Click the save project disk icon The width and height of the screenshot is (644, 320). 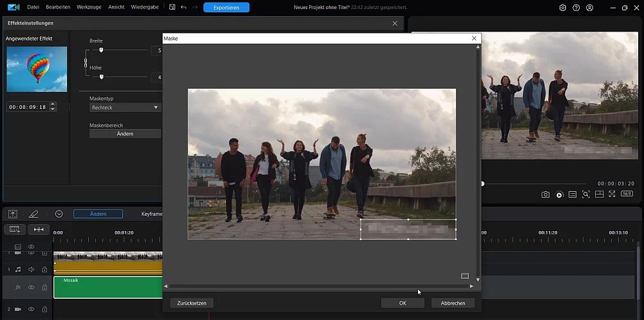click(172, 8)
